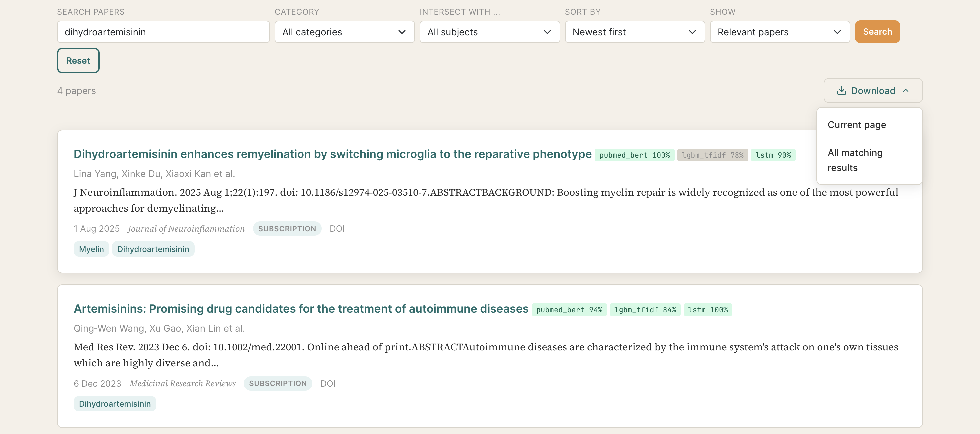The height and width of the screenshot is (434, 980).
Task: Click the Reset button
Action: tap(78, 60)
